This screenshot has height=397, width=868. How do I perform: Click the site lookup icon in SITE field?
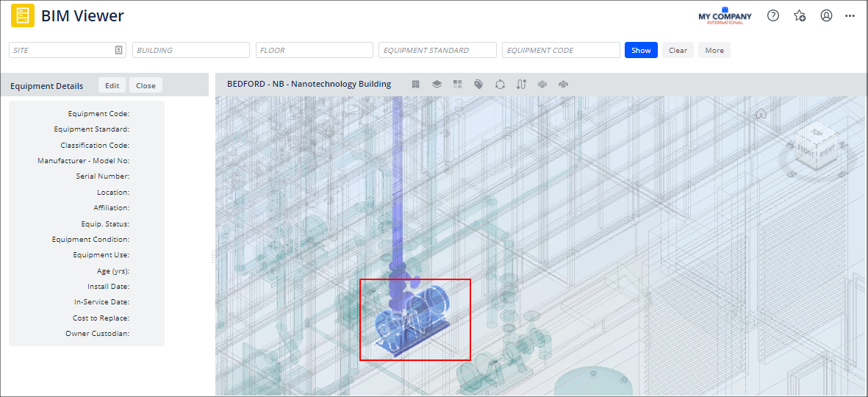(118, 50)
